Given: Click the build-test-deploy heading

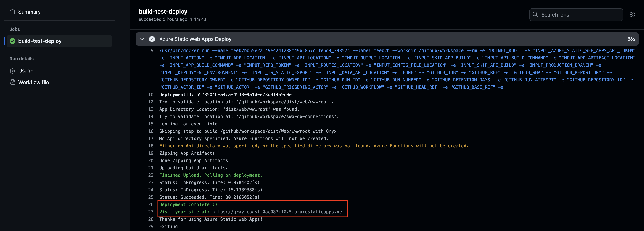Looking at the screenshot, I should pos(163,12).
